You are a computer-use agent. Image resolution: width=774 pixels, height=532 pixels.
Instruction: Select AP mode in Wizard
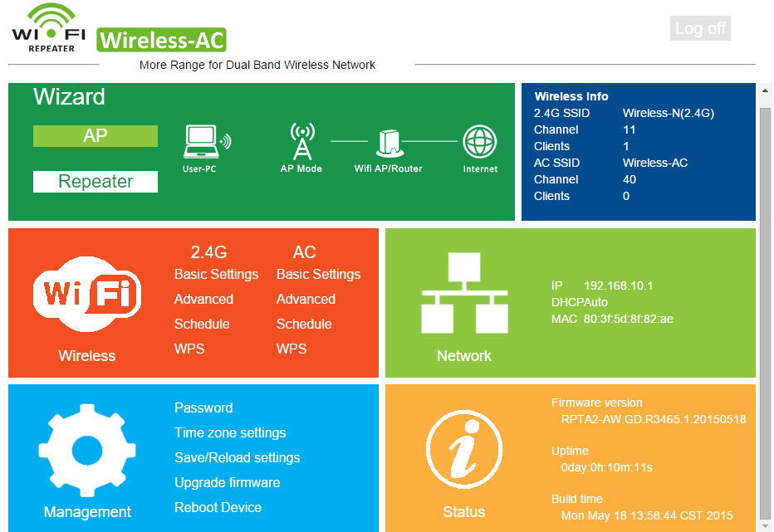pos(96,136)
